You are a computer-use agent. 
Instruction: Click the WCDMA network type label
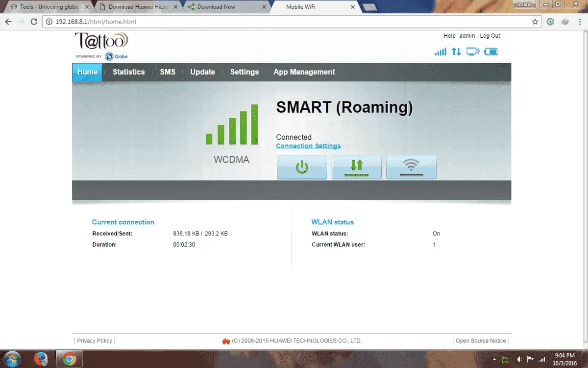[231, 159]
